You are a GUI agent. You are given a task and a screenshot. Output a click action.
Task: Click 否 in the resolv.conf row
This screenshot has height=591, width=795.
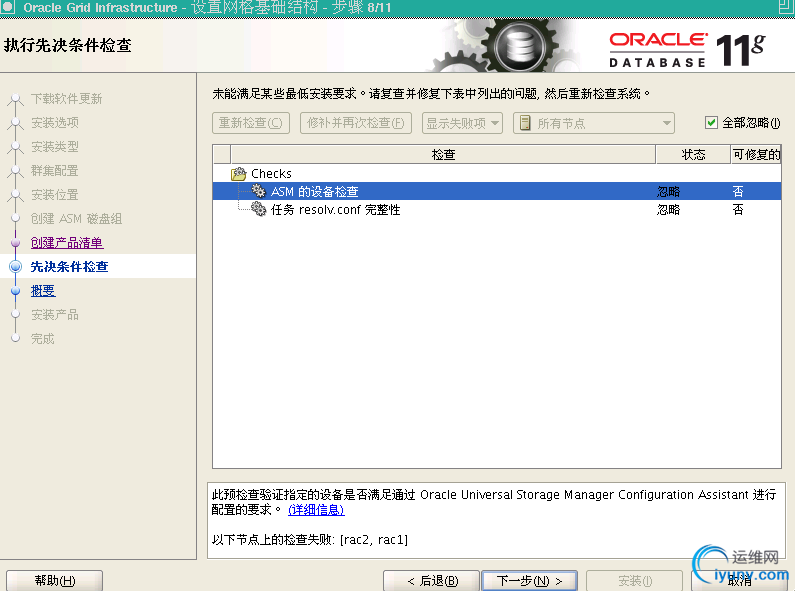coord(738,210)
